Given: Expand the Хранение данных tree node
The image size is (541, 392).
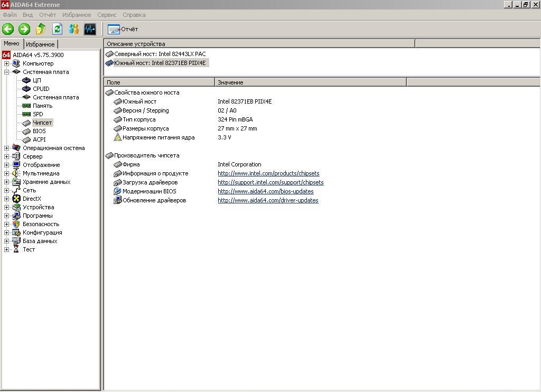Looking at the screenshot, I should (6, 182).
